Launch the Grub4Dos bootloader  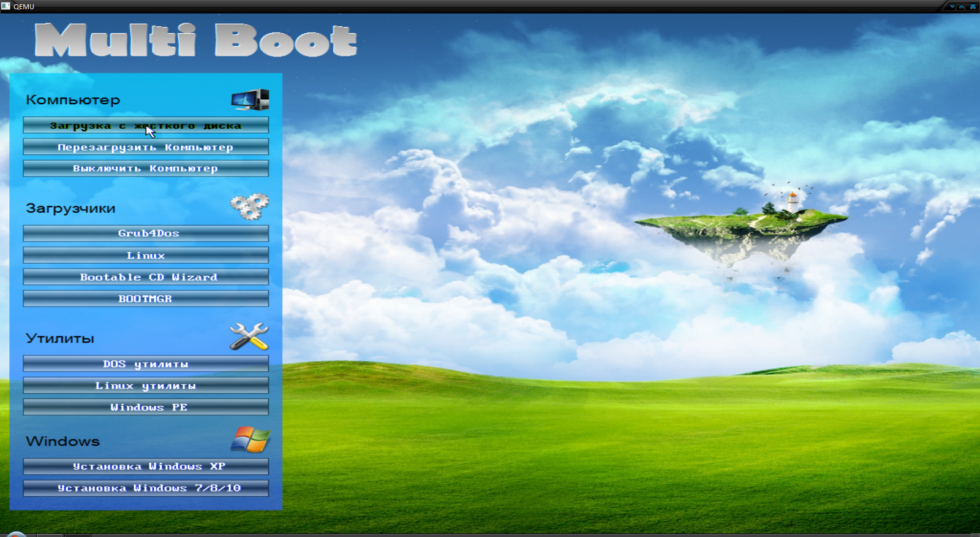[146, 234]
